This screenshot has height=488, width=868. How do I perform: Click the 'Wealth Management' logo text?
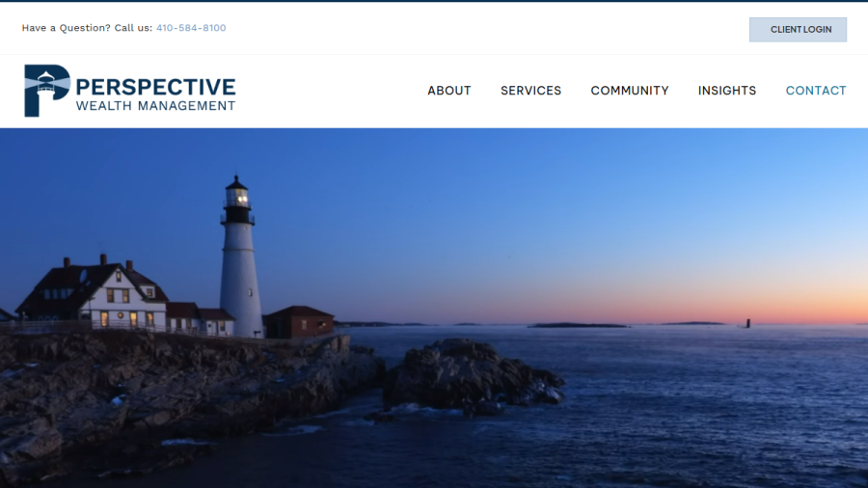coord(155,106)
